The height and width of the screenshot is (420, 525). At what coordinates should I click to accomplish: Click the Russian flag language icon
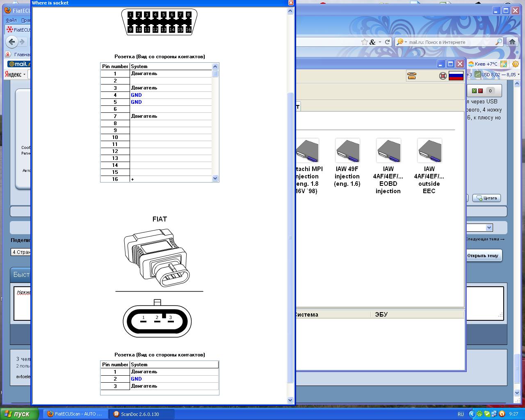[456, 76]
